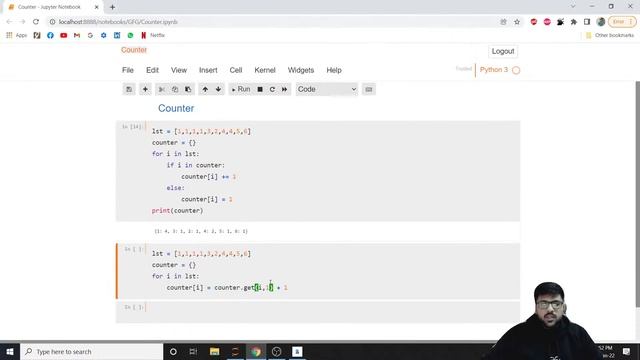Image resolution: width=640 pixels, height=360 pixels.
Task: Open the command palette keyboard icon
Action: click(369, 89)
